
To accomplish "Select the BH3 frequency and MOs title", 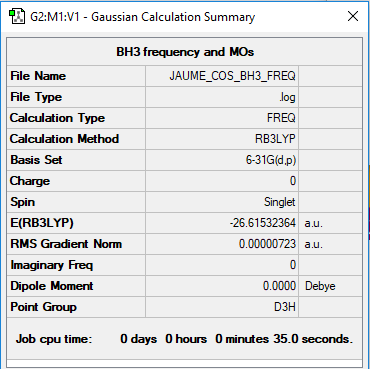I will [185, 52].
